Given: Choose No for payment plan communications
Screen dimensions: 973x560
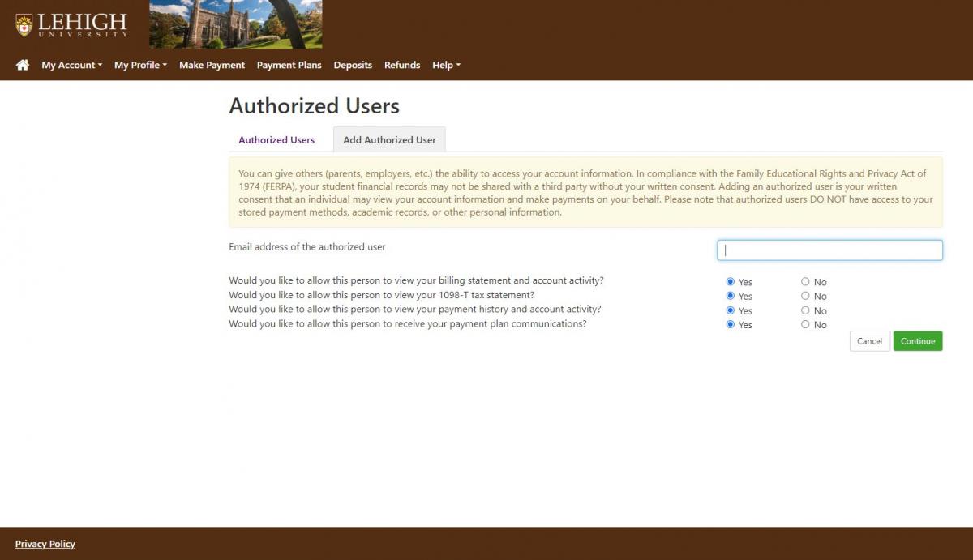Looking at the screenshot, I should (805, 324).
